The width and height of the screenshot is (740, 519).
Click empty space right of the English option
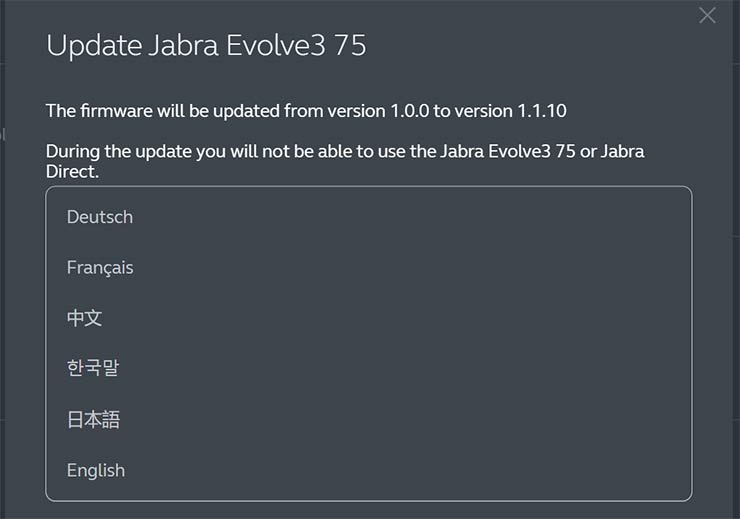coord(400,470)
